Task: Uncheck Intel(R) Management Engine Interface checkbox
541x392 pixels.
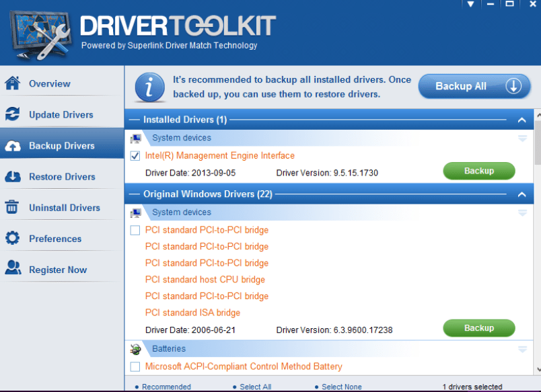Action: point(135,156)
